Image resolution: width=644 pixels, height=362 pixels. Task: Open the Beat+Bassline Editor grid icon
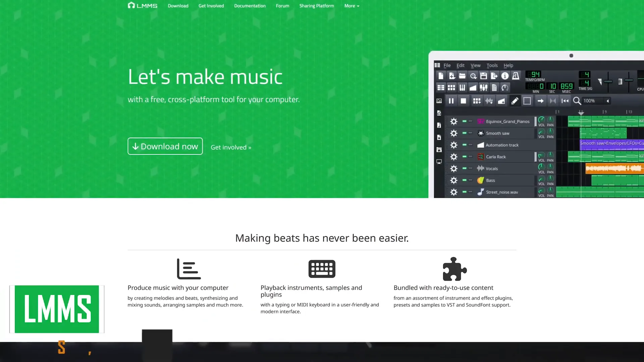tap(451, 87)
